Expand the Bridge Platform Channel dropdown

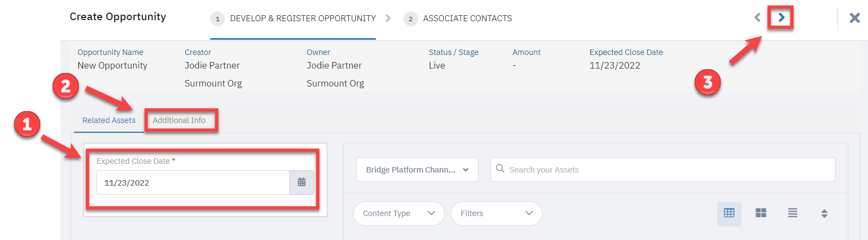417,170
